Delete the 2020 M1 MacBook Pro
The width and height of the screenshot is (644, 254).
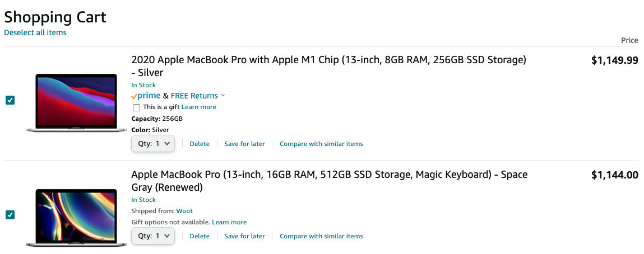coord(200,144)
